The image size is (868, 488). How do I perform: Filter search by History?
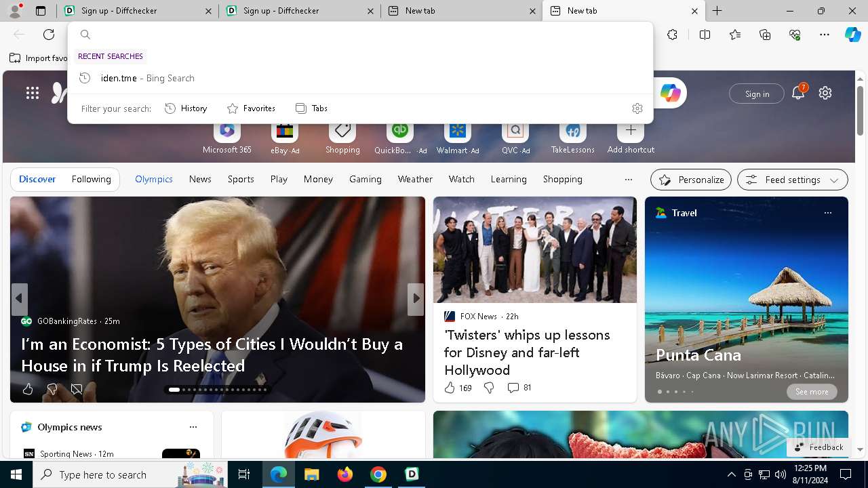(186, 108)
